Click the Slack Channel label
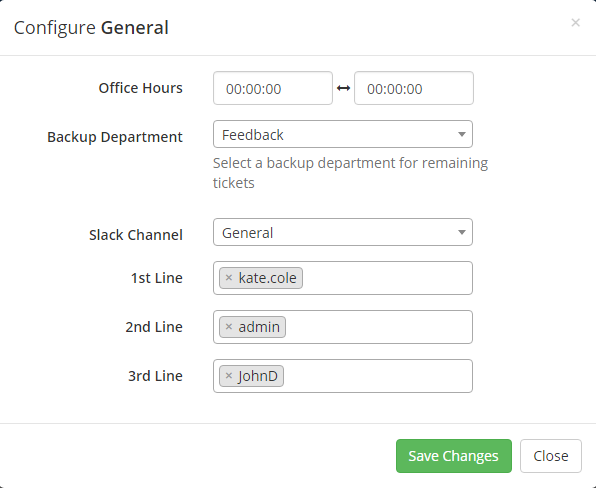The height and width of the screenshot is (488, 596). point(136,235)
